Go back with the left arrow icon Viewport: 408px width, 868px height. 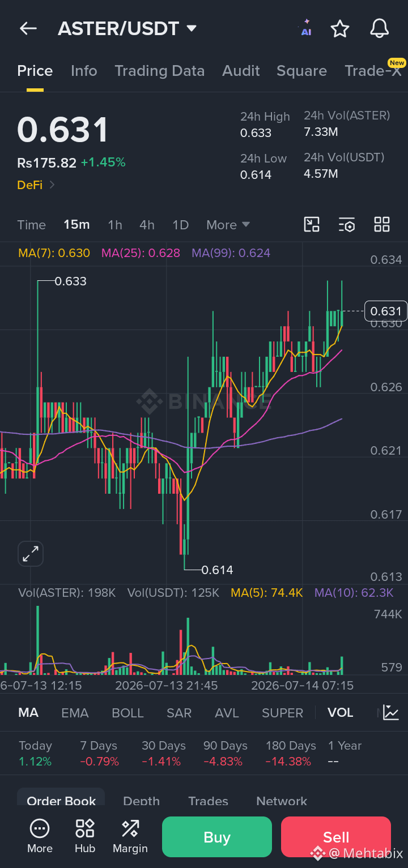tap(28, 28)
